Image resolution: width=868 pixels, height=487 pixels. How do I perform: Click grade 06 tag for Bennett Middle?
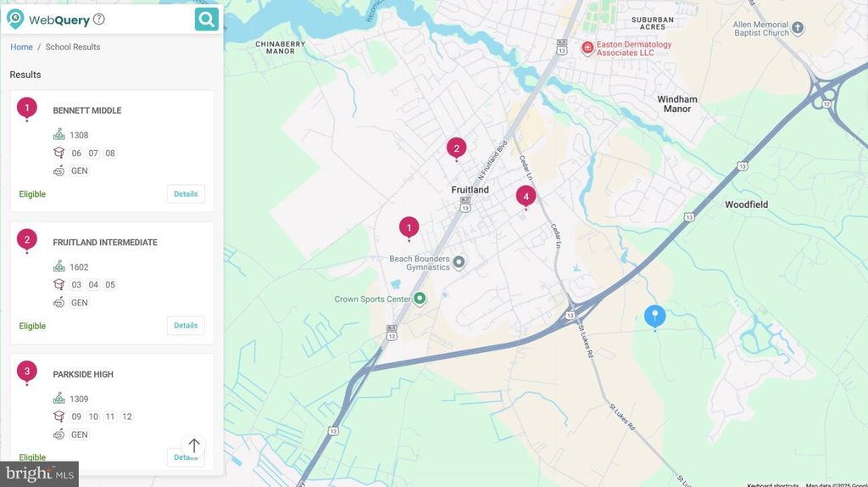click(76, 154)
